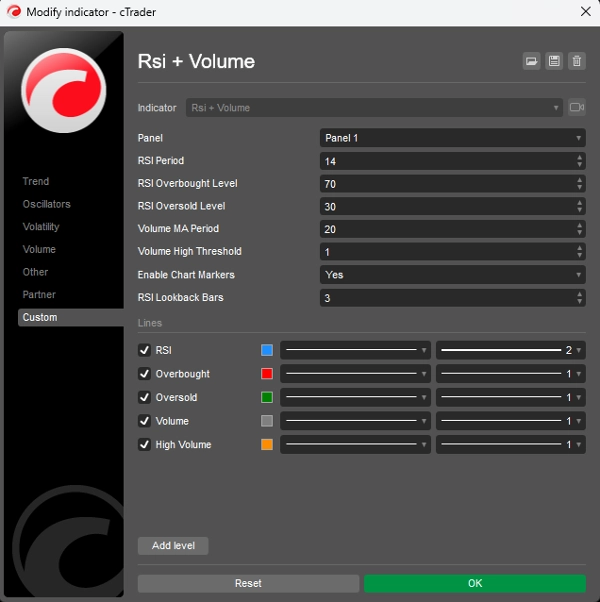Open Overbought line thickness dropdown
The height and width of the screenshot is (602, 600).
511,374
